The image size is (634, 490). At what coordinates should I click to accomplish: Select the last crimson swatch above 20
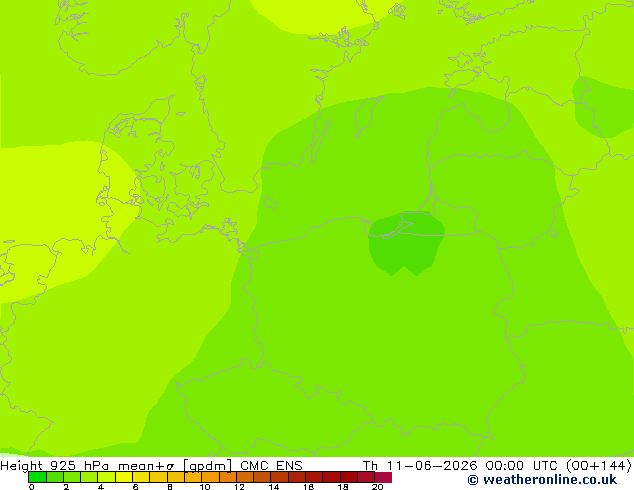click(383, 477)
